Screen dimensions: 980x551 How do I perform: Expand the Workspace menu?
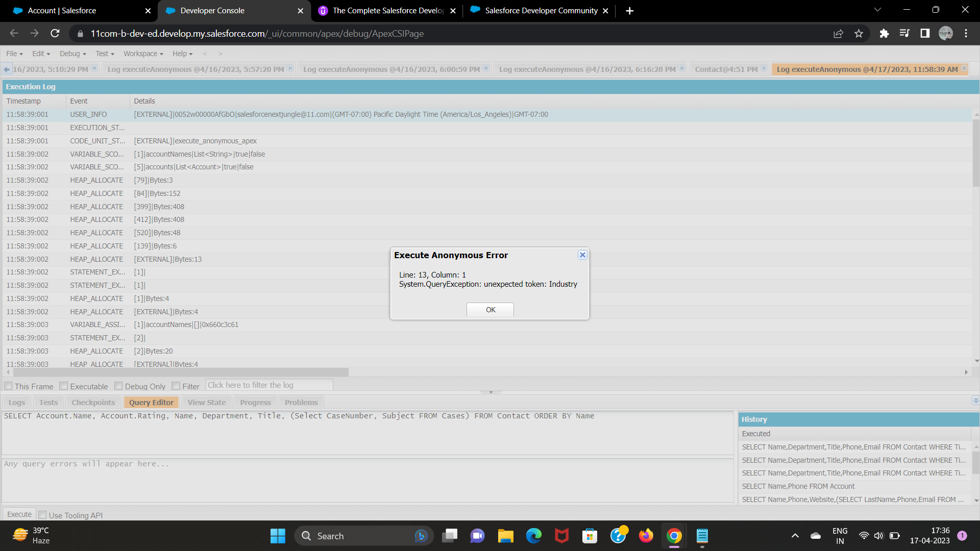[143, 54]
